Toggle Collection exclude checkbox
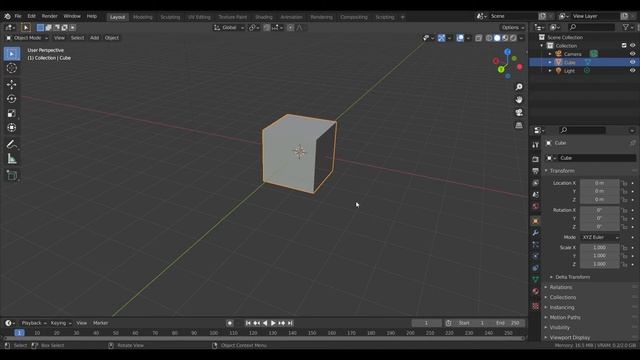640x360 pixels. click(x=624, y=45)
